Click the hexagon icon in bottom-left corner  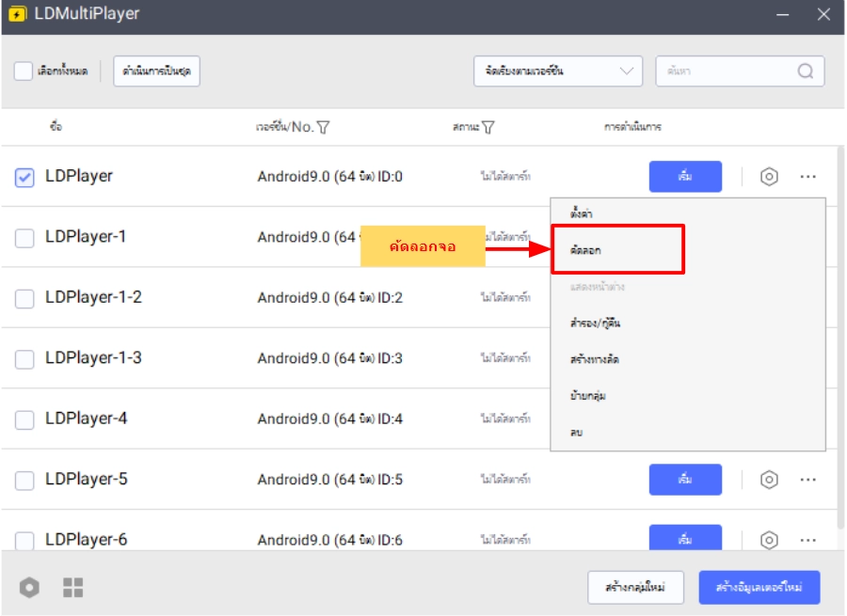(x=30, y=588)
